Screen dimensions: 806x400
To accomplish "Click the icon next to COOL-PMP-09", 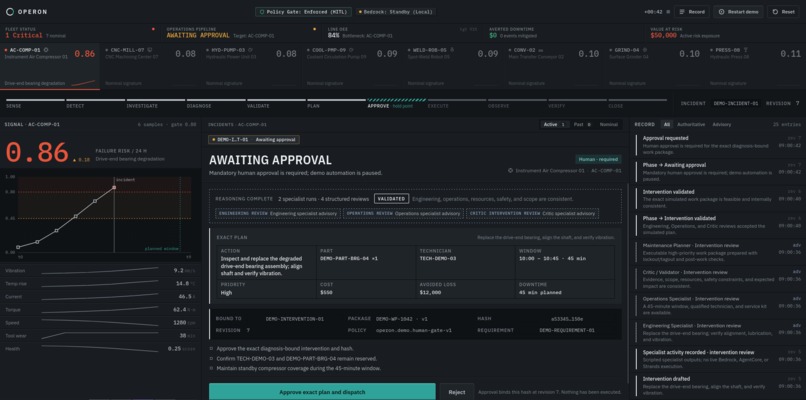I will pos(351,50).
